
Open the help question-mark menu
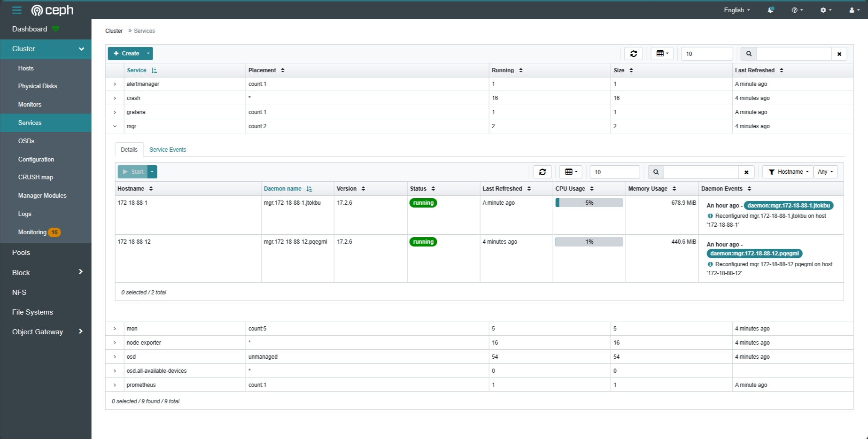click(x=797, y=10)
